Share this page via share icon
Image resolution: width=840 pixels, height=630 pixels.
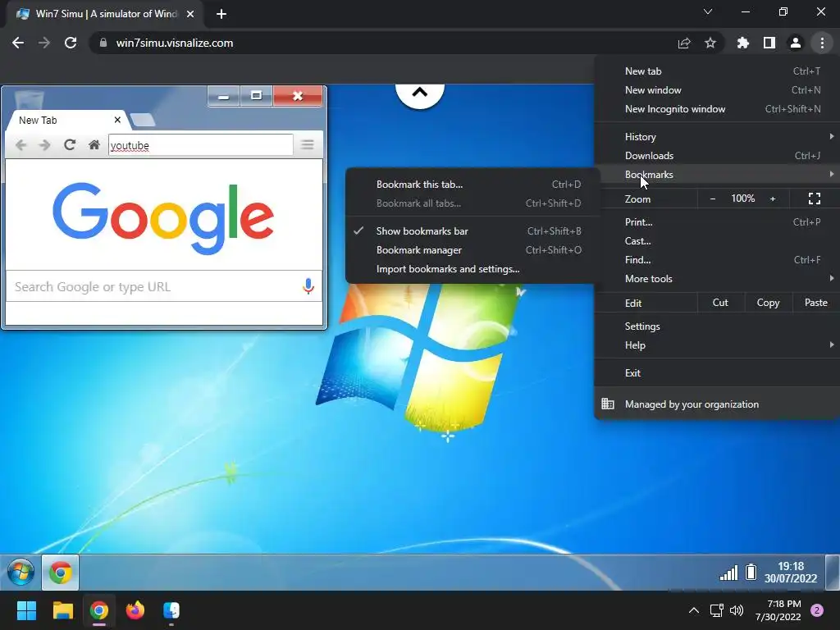(684, 43)
